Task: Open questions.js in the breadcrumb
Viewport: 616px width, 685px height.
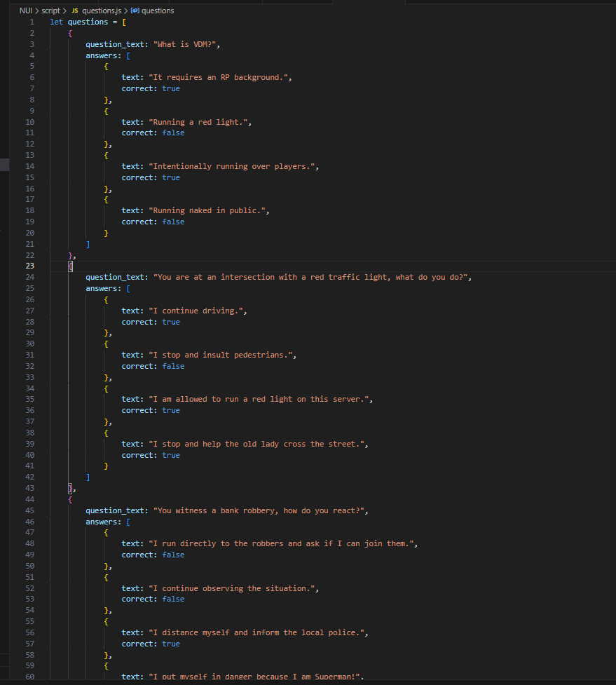Action: click(x=102, y=11)
